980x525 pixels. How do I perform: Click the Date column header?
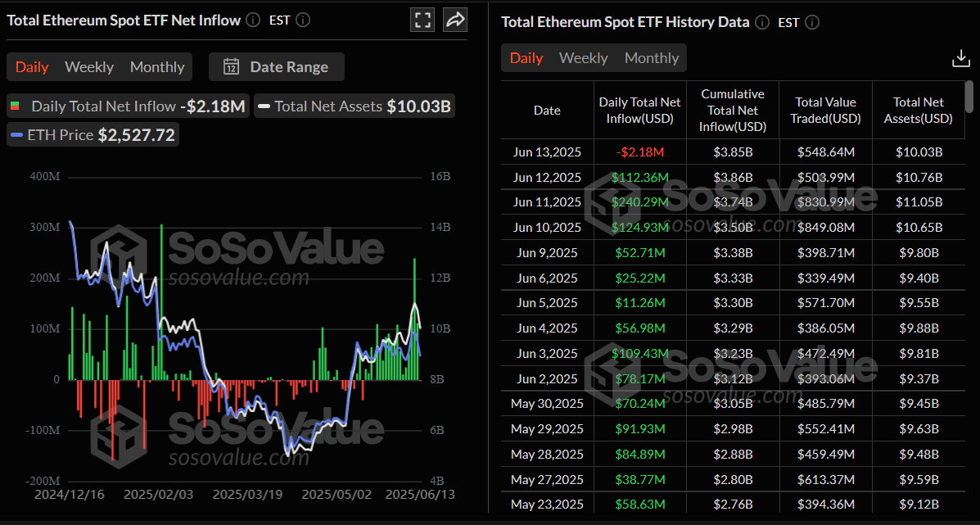[x=547, y=111]
